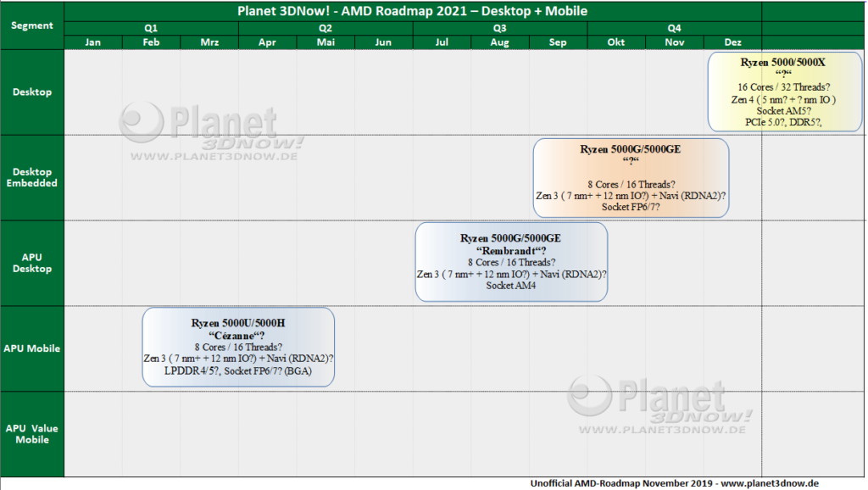Select the Segment column header
The height and width of the screenshot is (490, 868).
(x=32, y=25)
